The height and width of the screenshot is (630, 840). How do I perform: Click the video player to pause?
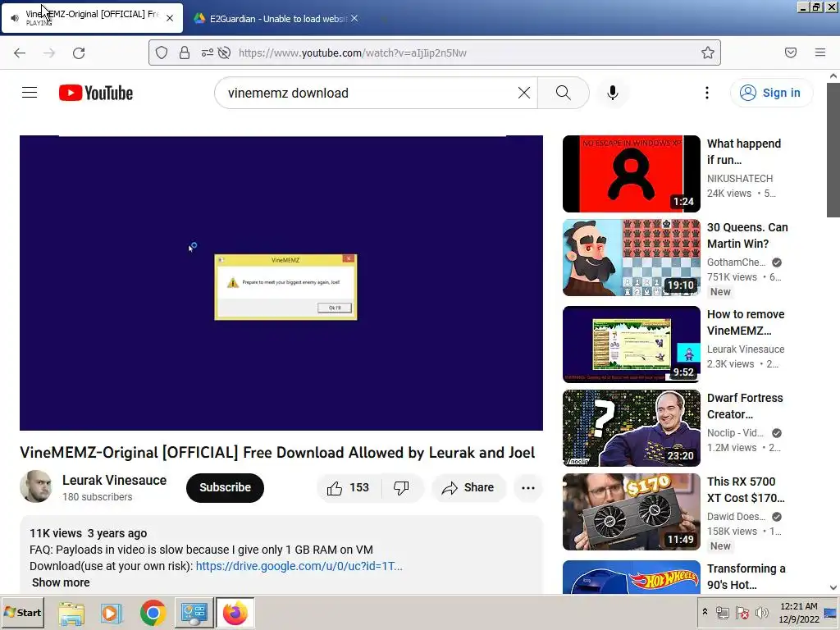(x=281, y=283)
